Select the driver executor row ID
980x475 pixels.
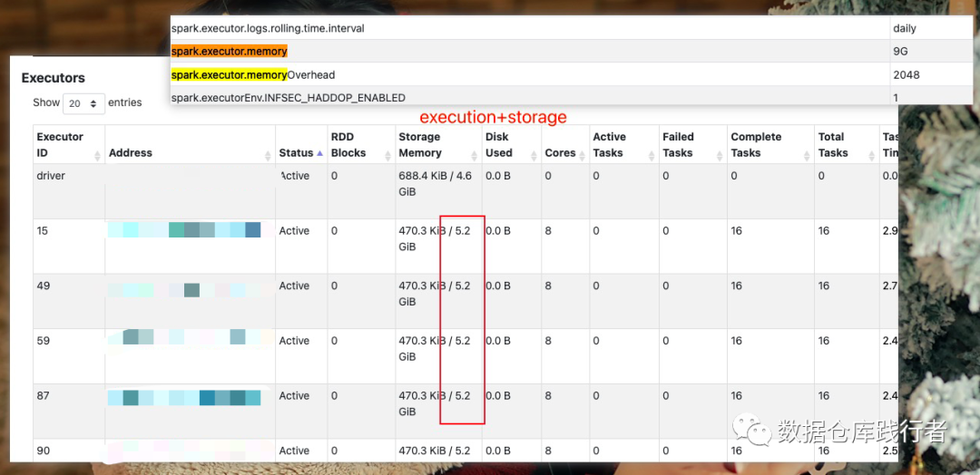pyautogui.click(x=51, y=176)
